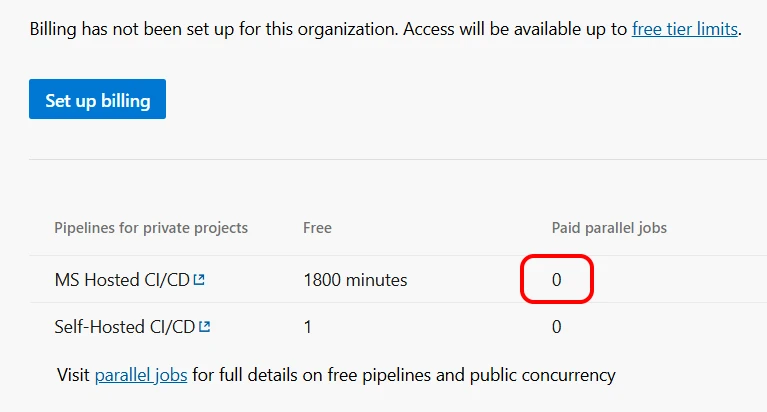Follow the free tier limits link
This screenshot has height=412, width=767.
(x=684, y=29)
